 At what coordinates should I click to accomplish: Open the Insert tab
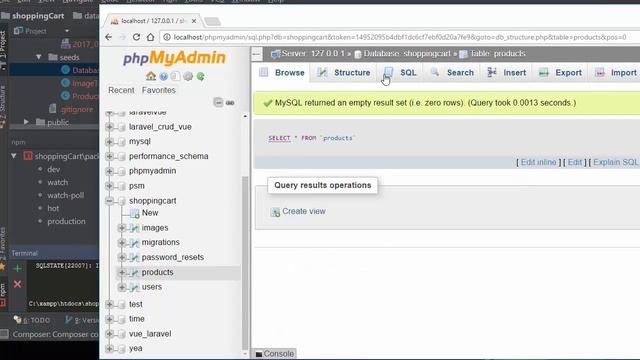click(507, 73)
